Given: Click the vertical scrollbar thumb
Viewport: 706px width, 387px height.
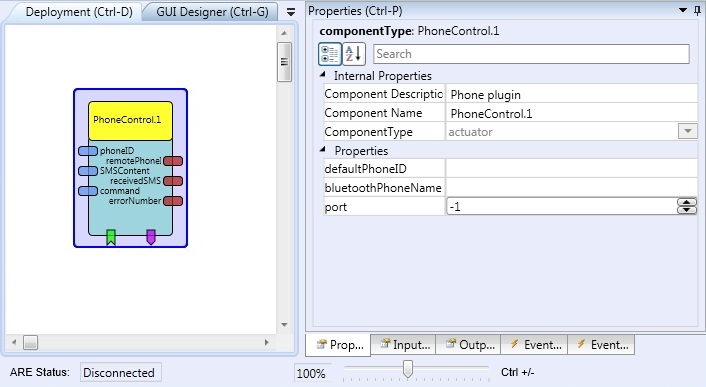Looking at the screenshot, I should 284,62.
